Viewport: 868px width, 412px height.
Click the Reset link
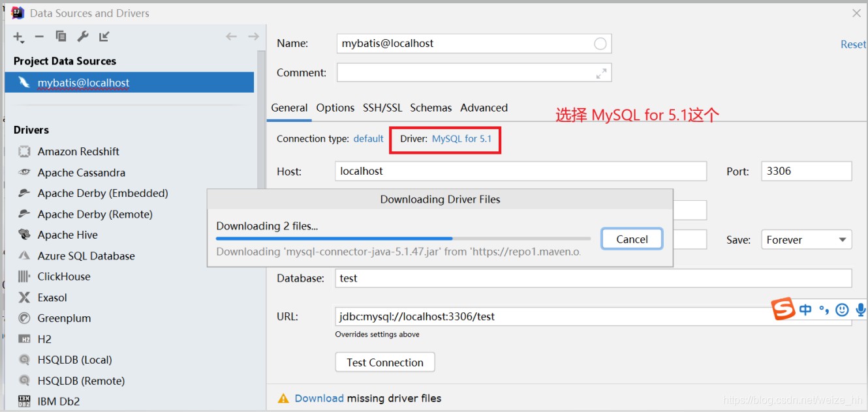pos(853,44)
